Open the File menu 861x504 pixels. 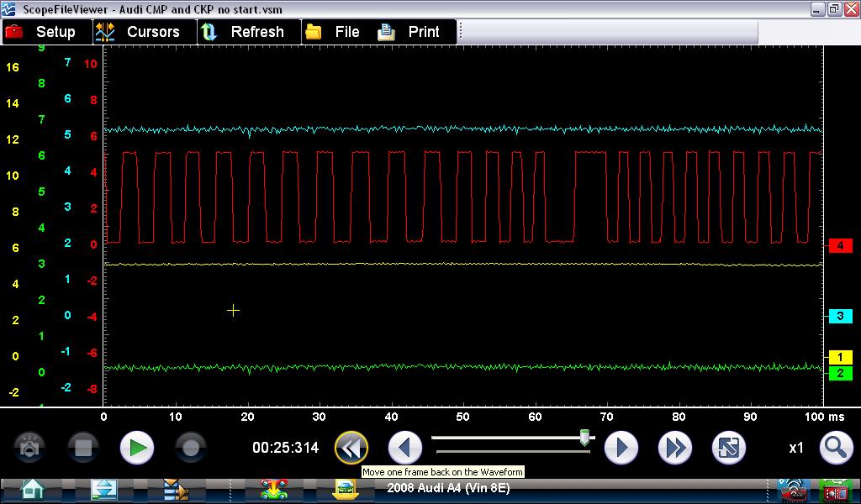(333, 32)
